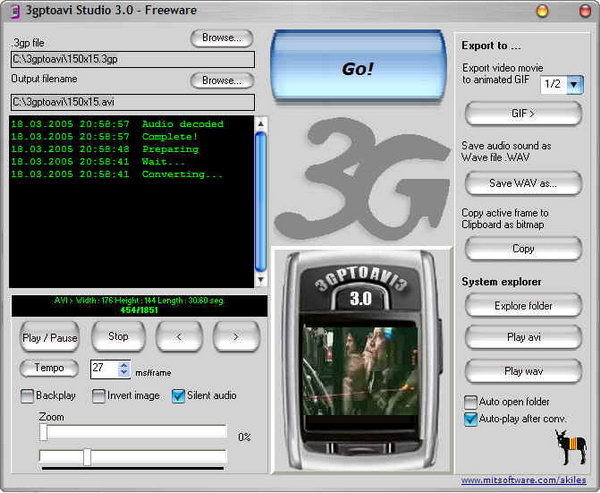
Task: Decrease ms/frame value with down arrow
Action: pyautogui.click(x=124, y=373)
